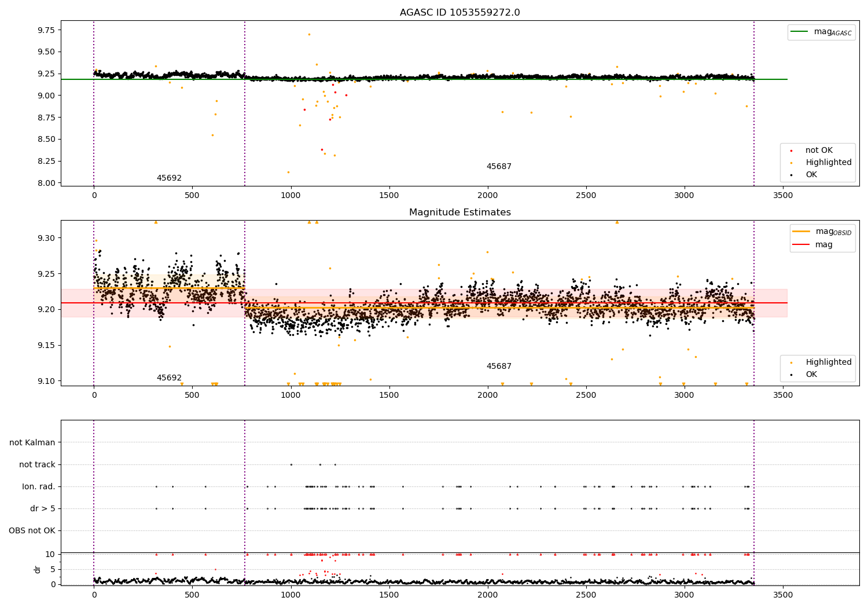This screenshot has width=868, height=608.
Task: Click the 9.00 y-axis tick label
Action: pos(46,96)
